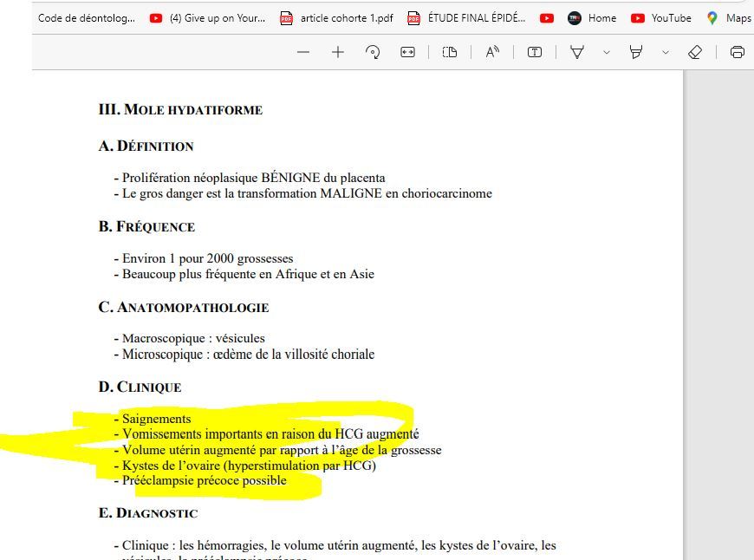Zoom in with the plus icon
Viewport: 754px width, 560px height.
tap(338, 52)
